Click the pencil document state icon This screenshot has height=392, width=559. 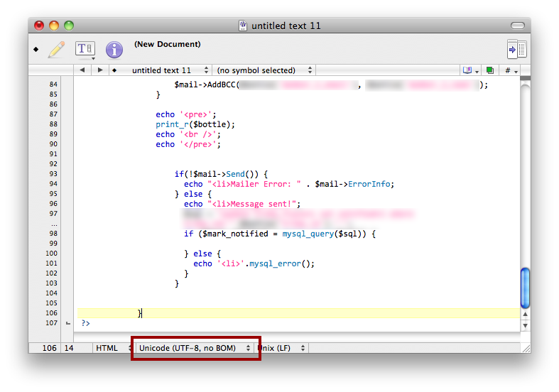point(56,50)
